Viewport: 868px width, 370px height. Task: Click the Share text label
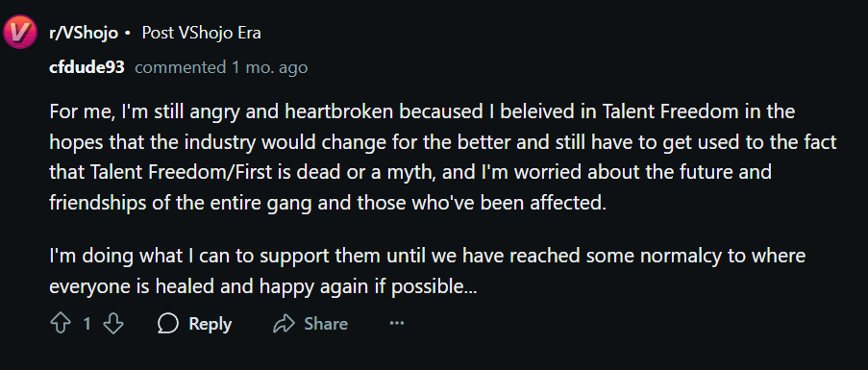point(326,324)
